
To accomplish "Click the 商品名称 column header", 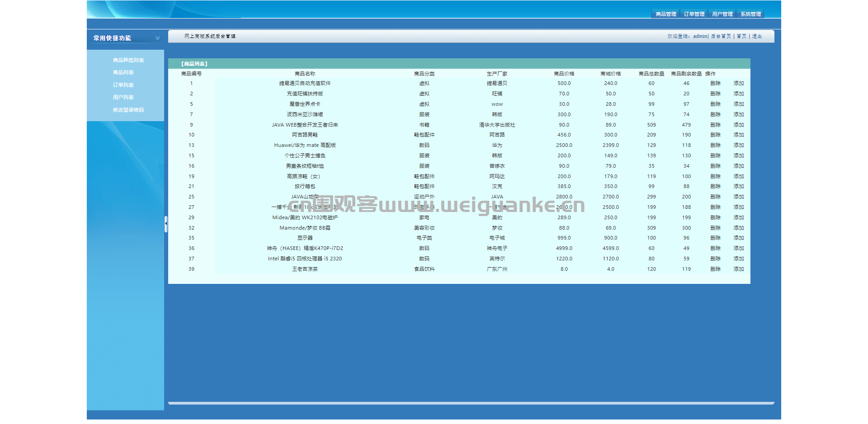I will [x=305, y=74].
